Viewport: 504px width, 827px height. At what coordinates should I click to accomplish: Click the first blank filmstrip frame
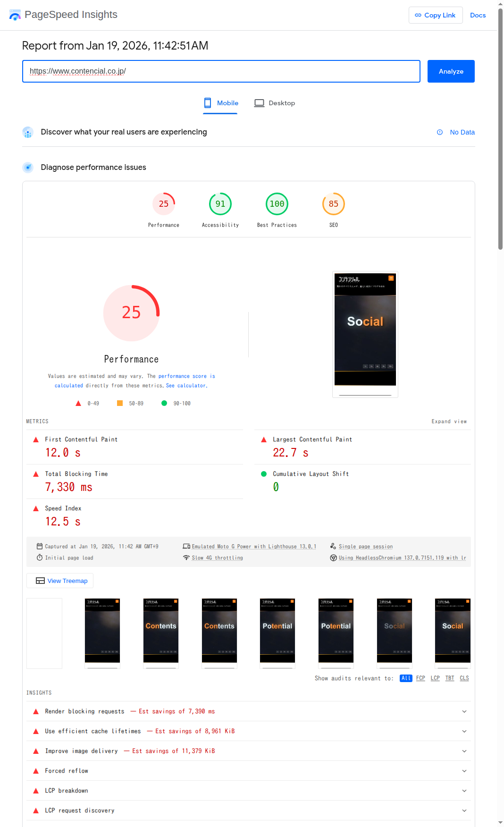tap(44, 633)
